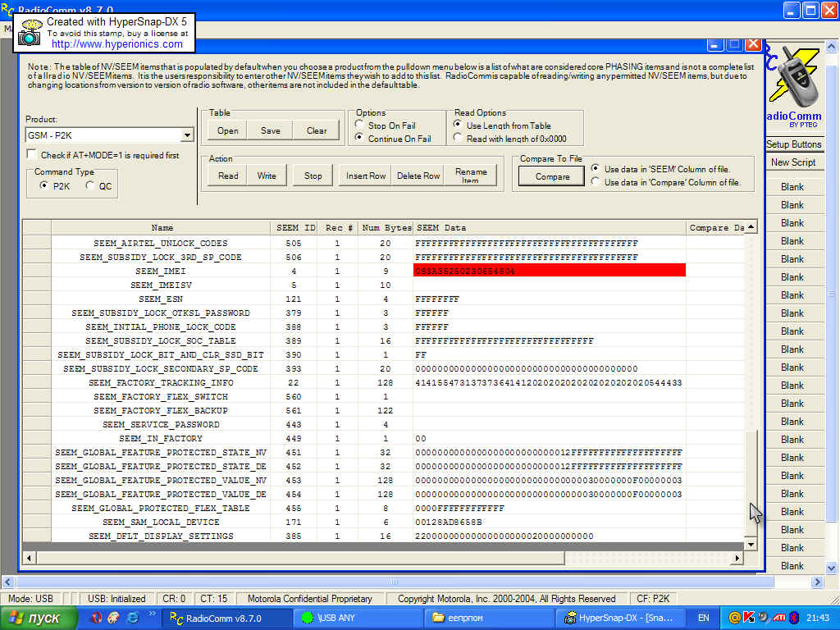
Task: Choose the Continue On Fail option
Action: tap(359, 138)
